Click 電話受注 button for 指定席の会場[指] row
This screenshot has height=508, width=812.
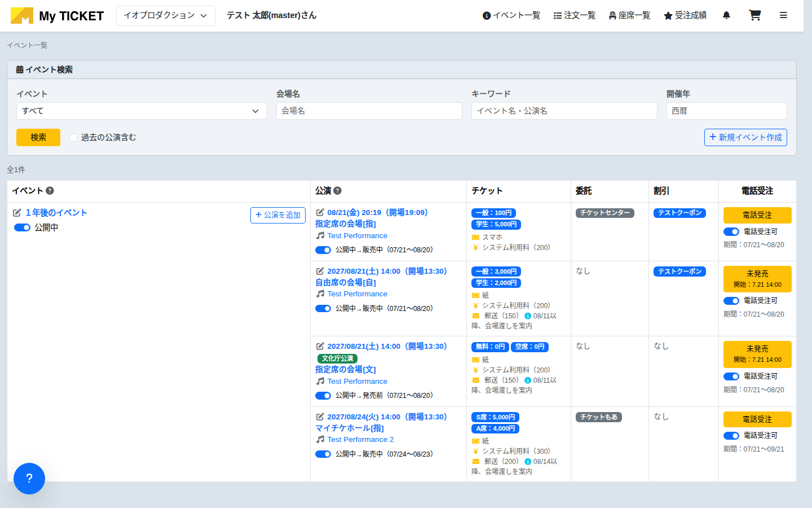[757, 215]
